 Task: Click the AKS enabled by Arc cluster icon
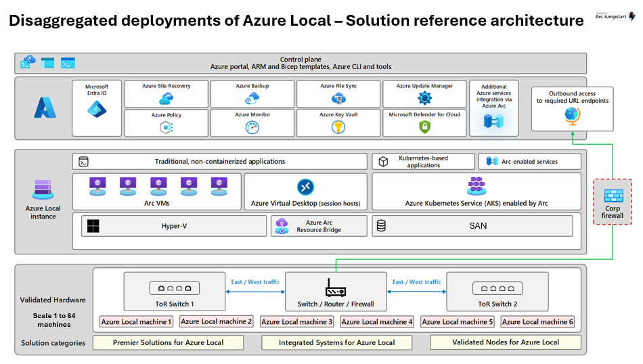click(476, 186)
